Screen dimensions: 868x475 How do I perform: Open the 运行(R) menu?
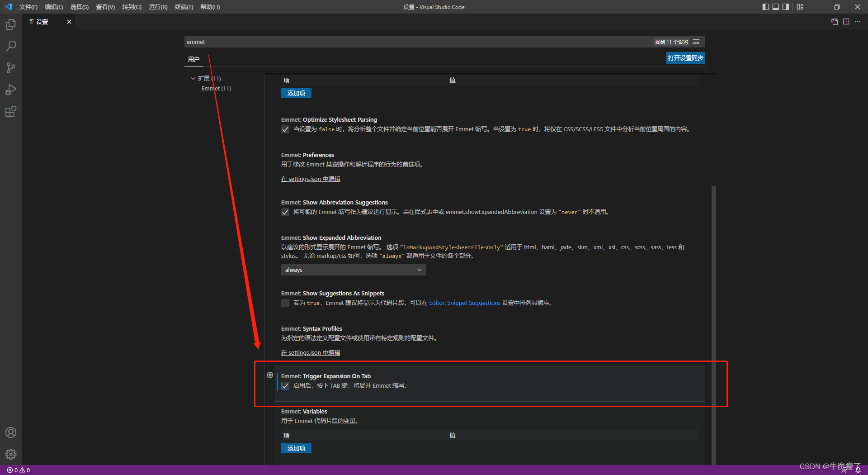pyautogui.click(x=158, y=7)
